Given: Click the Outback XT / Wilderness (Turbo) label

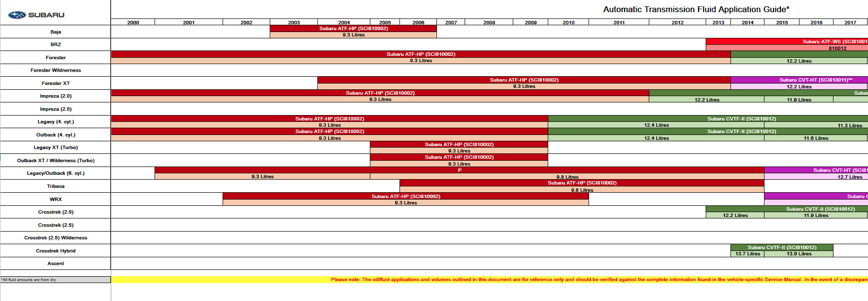Looking at the screenshot, I should 55,160.
